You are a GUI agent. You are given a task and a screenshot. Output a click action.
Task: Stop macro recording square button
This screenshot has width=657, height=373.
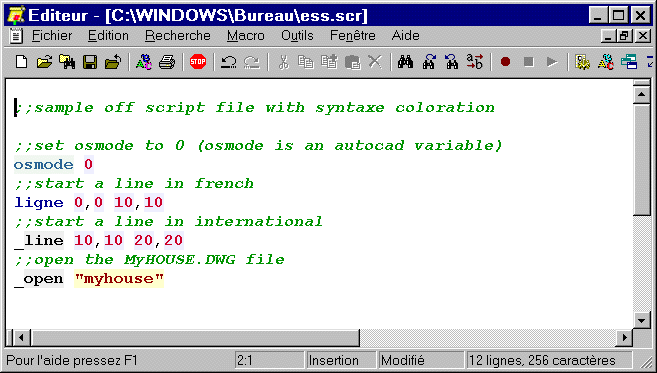529,62
